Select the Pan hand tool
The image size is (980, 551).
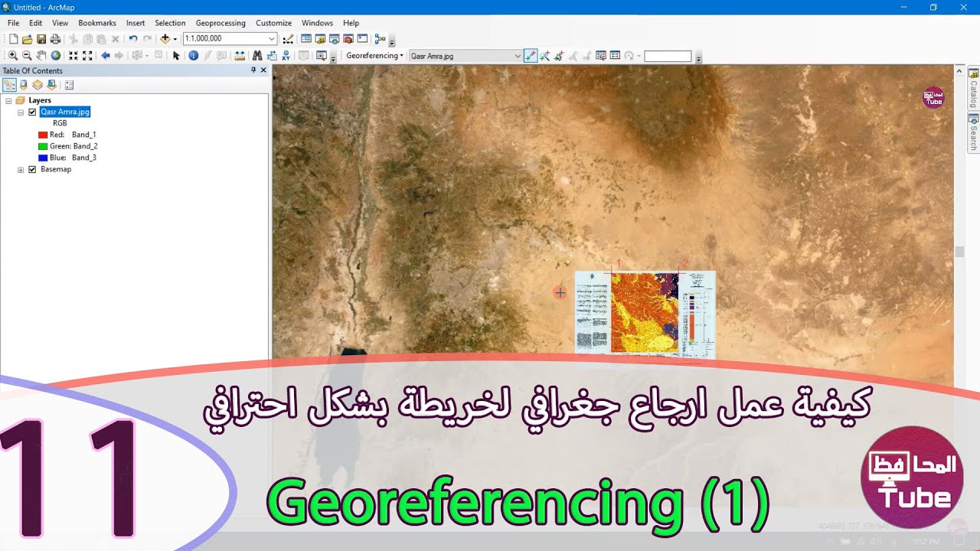41,55
